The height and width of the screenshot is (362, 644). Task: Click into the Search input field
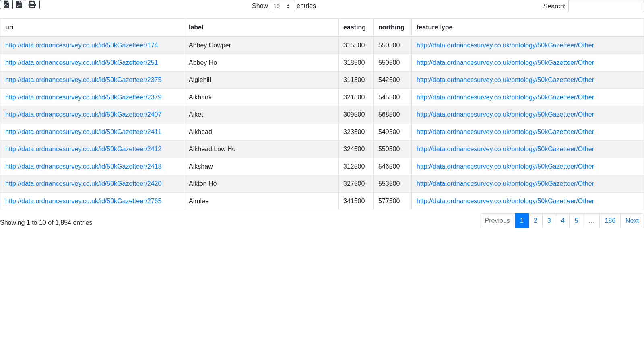coord(606,6)
